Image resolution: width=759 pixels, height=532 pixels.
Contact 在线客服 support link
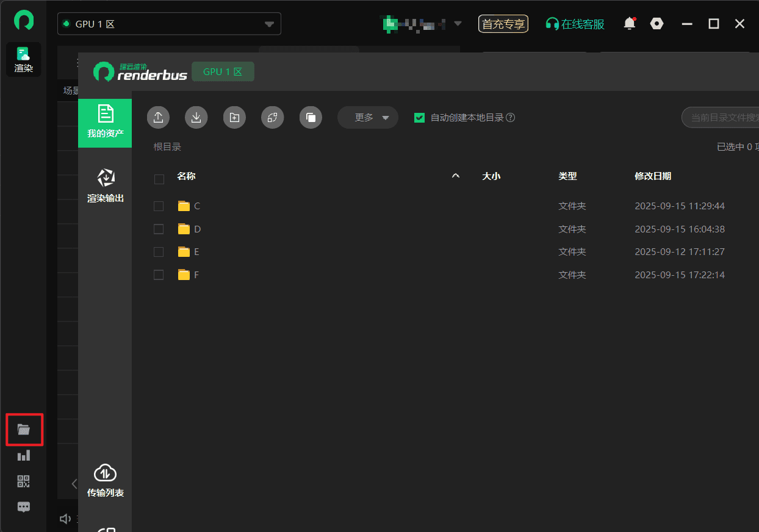point(575,24)
